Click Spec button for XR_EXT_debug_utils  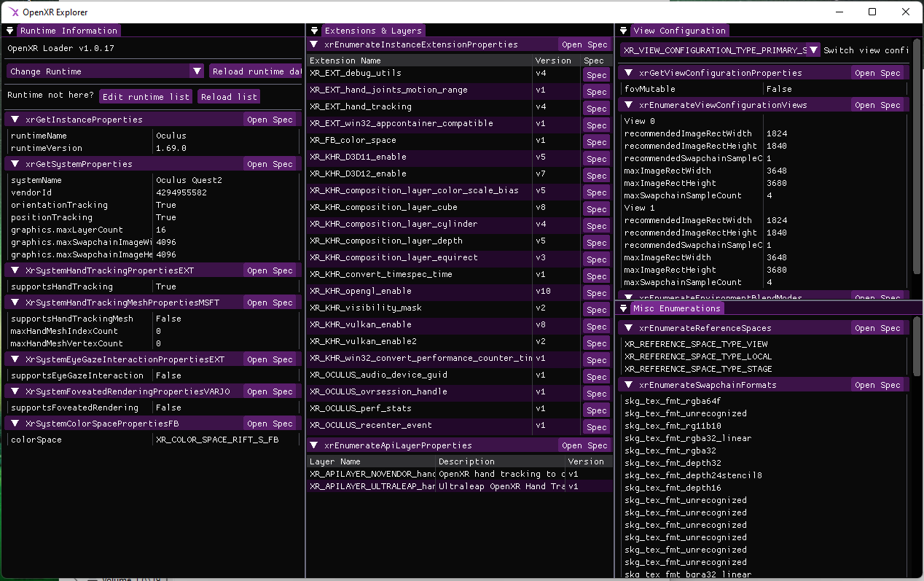pyautogui.click(x=596, y=75)
